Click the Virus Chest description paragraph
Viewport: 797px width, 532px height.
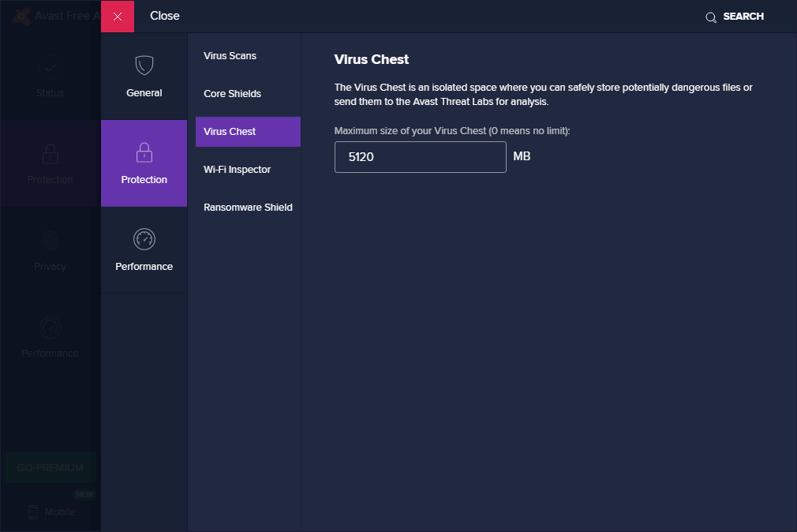pos(544,95)
